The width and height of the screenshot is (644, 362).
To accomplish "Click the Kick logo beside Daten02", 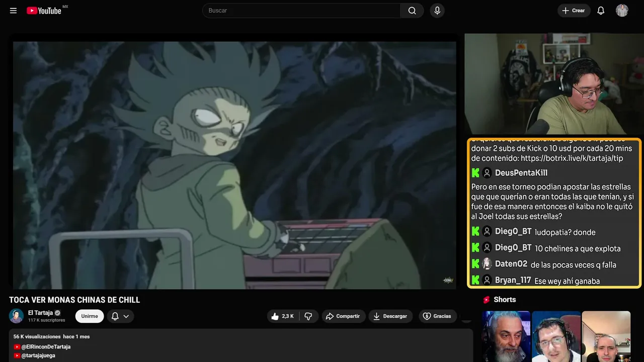I will (x=475, y=264).
